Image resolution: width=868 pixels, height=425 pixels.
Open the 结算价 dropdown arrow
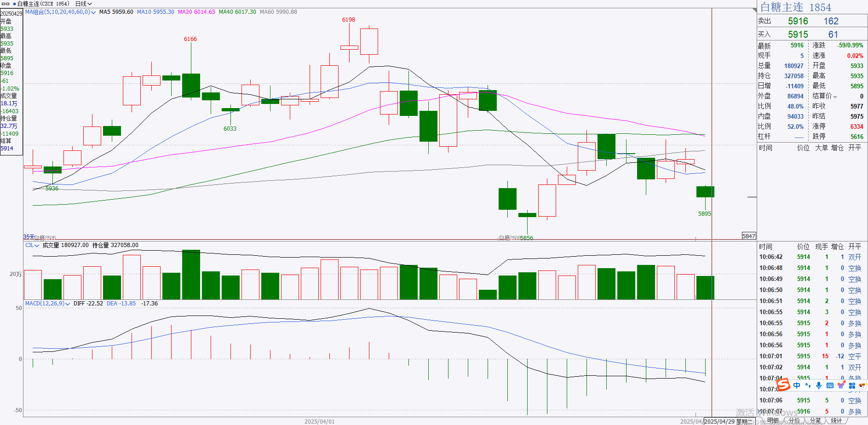835,97
